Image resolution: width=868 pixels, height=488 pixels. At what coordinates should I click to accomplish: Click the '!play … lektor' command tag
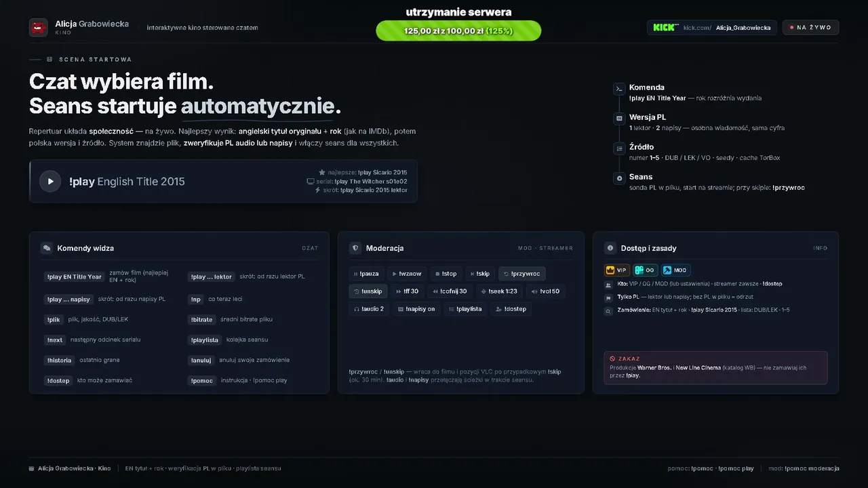(212, 277)
